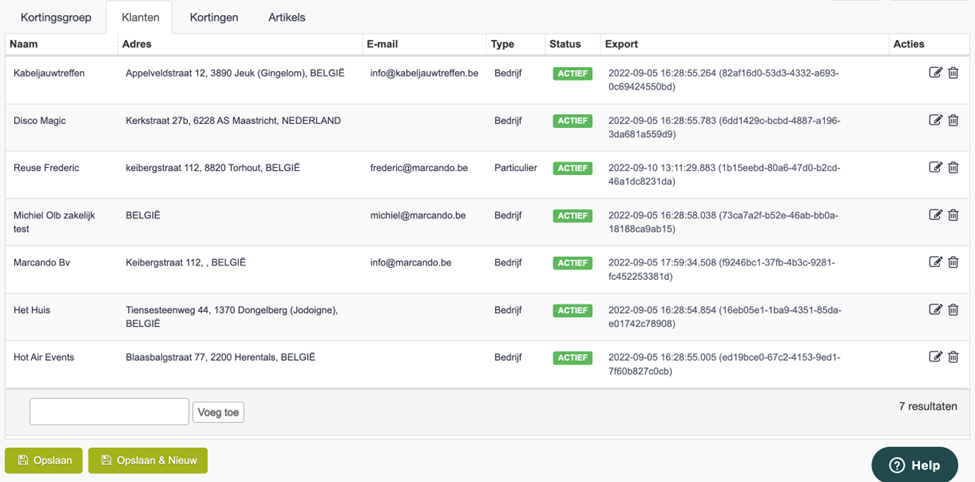The image size is (975, 482).
Task: Click the Opslaan button
Action: [44, 461]
